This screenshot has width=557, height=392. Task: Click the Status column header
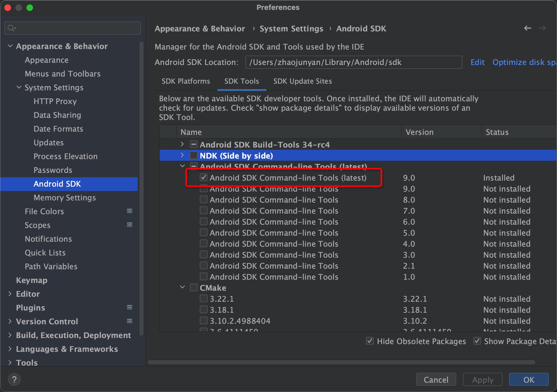point(519,132)
